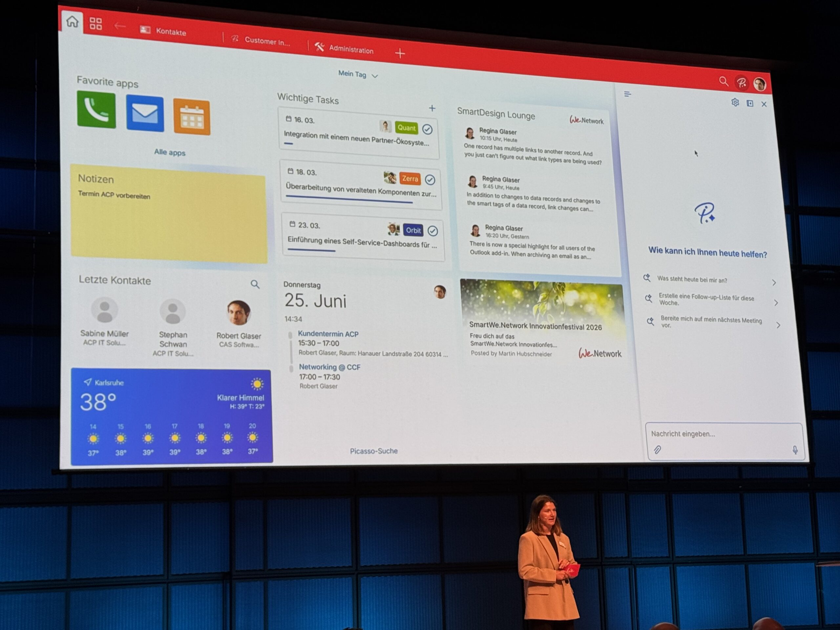Open the Picasso-Suche link

(x=374, y=451)
